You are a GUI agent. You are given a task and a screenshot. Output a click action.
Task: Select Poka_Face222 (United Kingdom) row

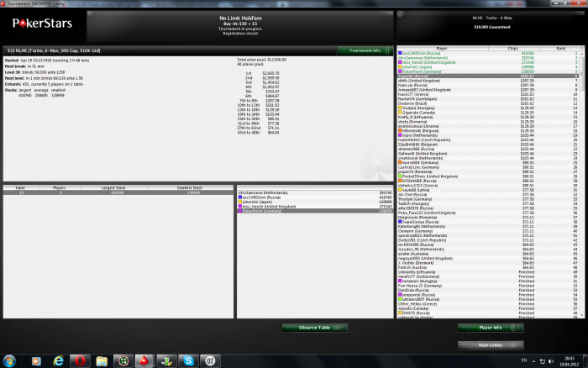489,213
